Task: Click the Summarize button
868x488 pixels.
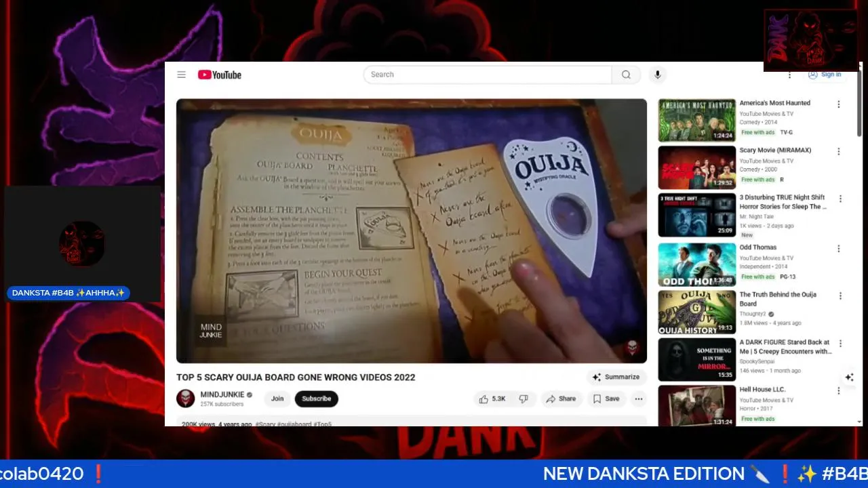Action: point(616,377)
